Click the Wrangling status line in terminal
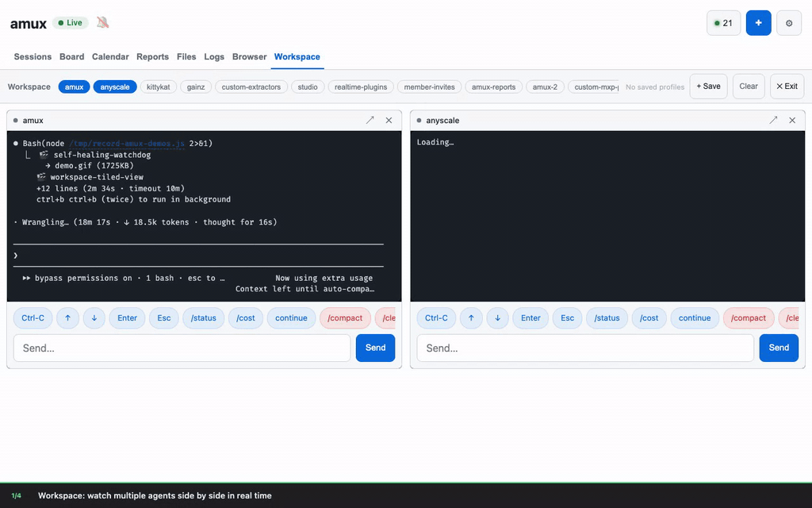 coord(146,222)
